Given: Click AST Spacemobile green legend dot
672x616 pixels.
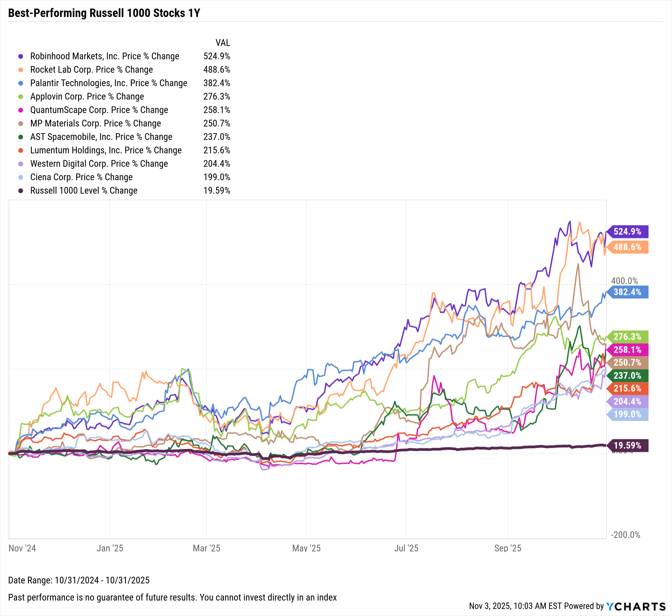Looking at the screenshot, I should (21, 137).
